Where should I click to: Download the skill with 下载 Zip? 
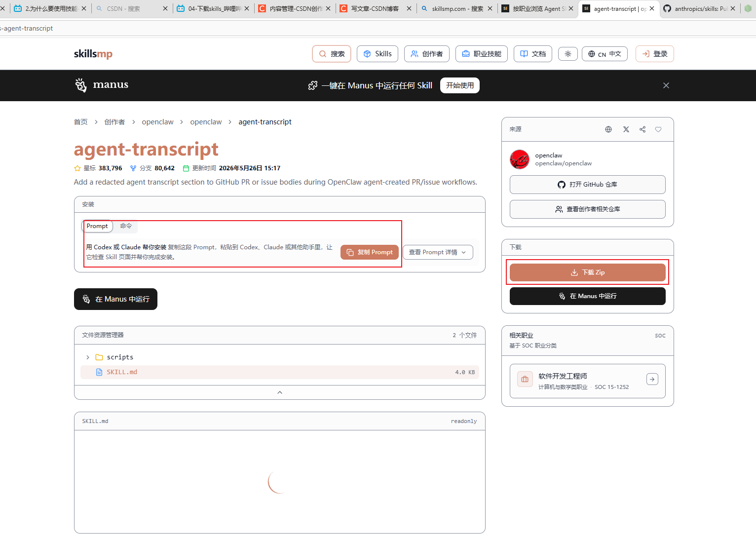tap(588, 272)
